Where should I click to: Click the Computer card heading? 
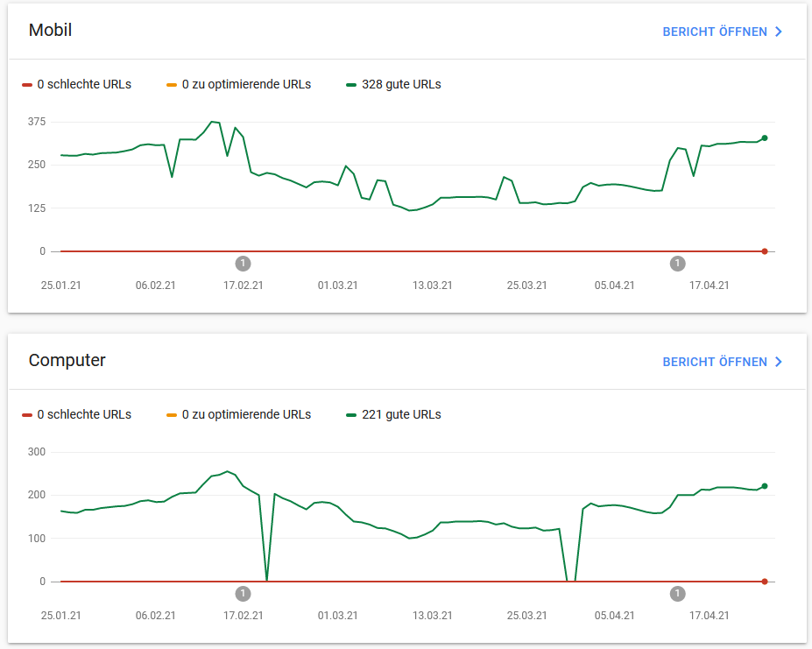tap(67, 361)
